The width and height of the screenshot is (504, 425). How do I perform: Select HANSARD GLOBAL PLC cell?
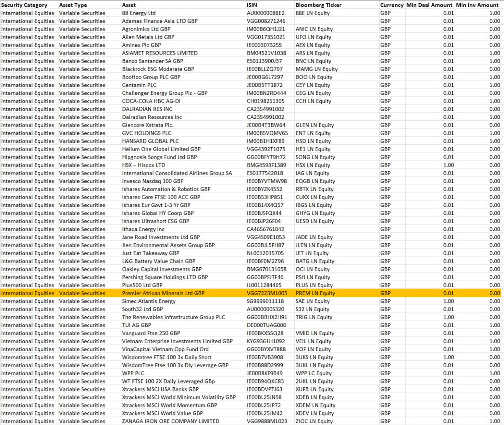150,141
